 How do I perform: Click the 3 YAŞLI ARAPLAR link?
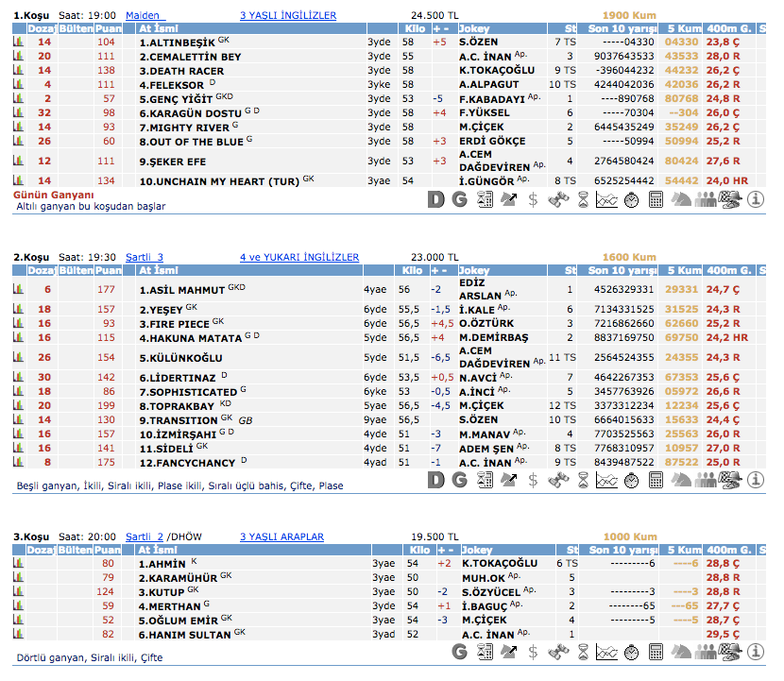point(281,536)
